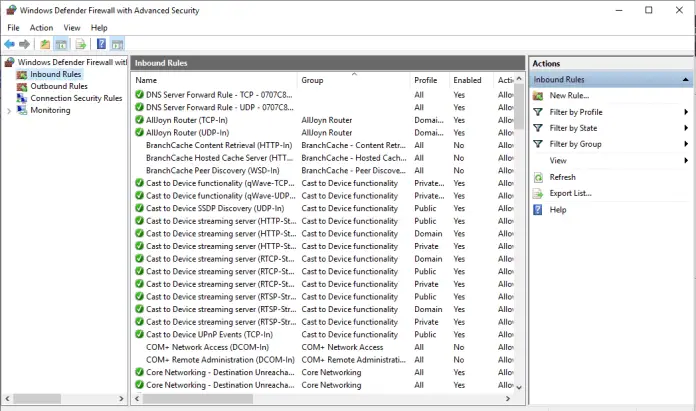Click the Forward arrow toolbar icon
696x411 pixels.
pos(24,44)
